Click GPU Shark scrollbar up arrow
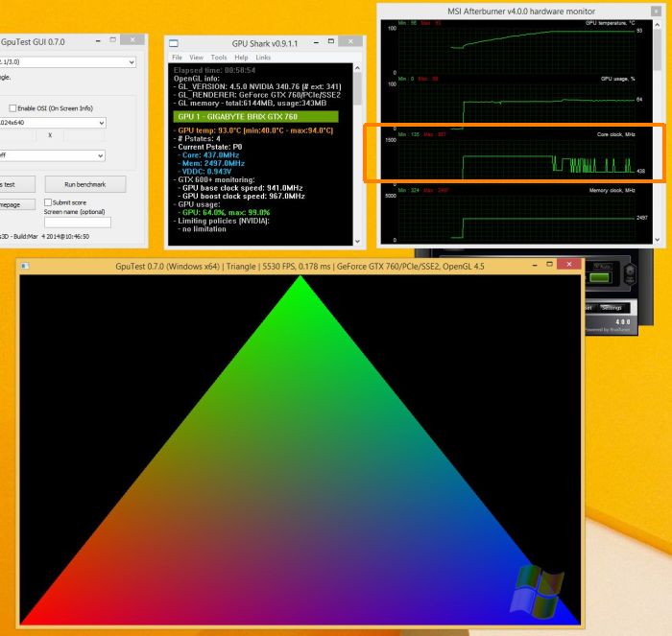 click(357, 68)
